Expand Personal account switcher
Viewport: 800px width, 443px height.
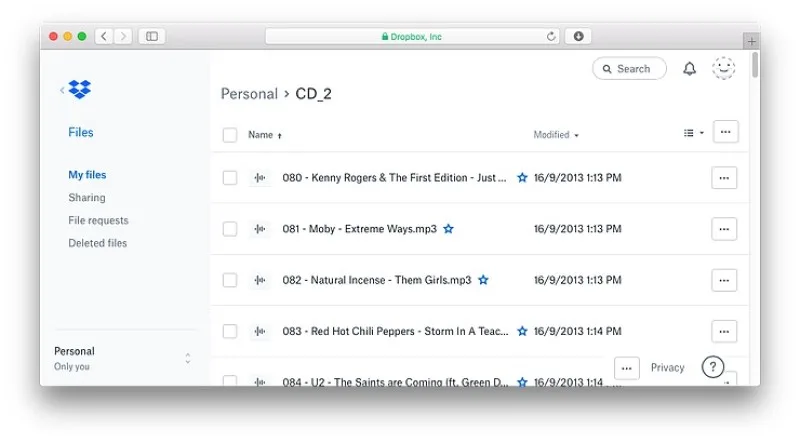pos(188,358)
